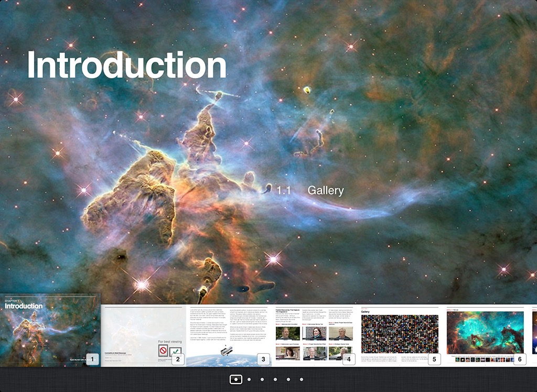Click the large 'Introduction' chapter title
The image size is (537, 392).
click(x=127, y=65)
